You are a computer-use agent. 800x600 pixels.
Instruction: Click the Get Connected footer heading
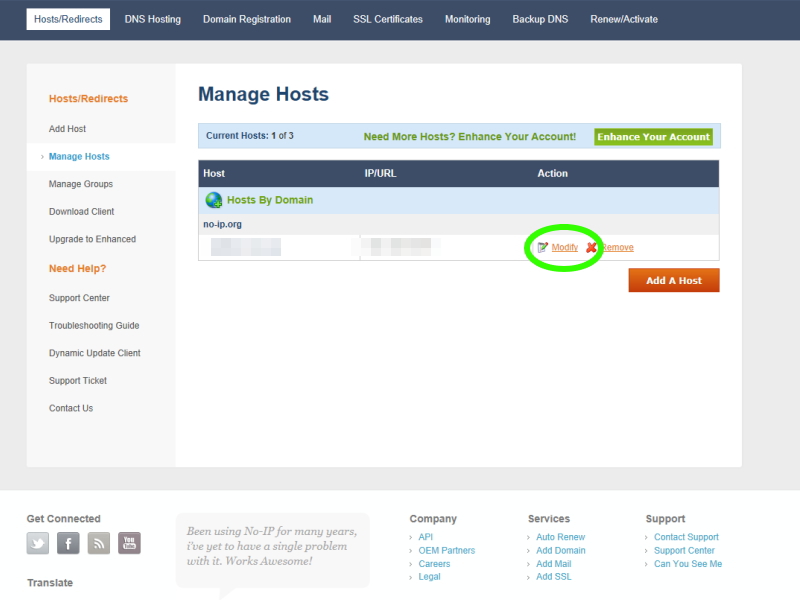[x=63, y=519]
